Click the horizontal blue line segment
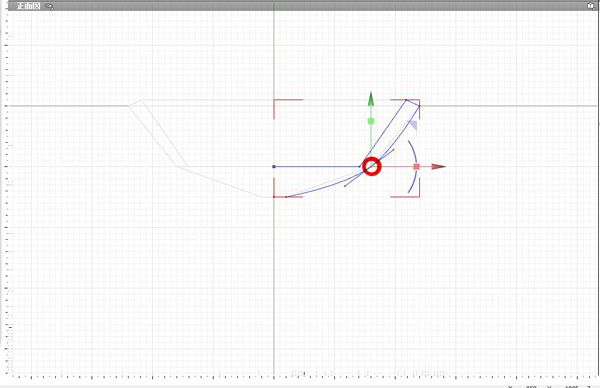 point(316,166)
